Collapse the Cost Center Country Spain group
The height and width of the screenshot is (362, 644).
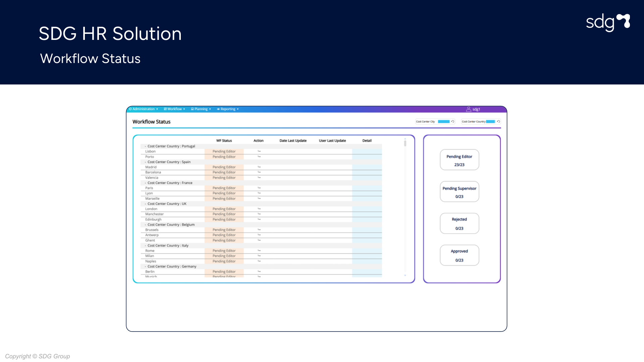(x=146, y=162)
